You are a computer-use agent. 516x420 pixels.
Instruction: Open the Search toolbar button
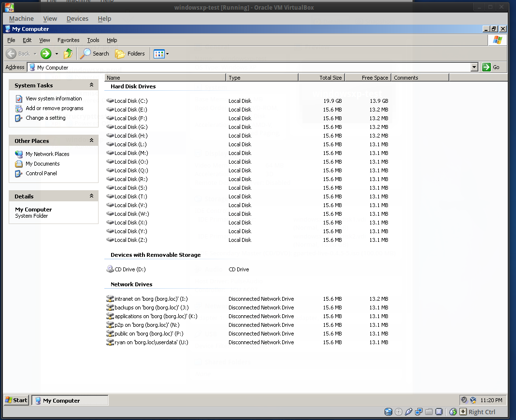94,54
